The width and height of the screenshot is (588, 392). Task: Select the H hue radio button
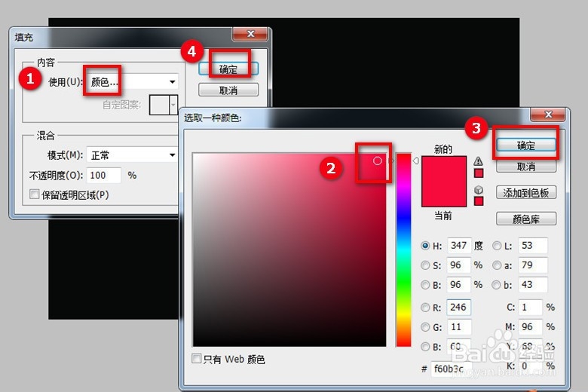pyautogui.click(x=425, y=246)
